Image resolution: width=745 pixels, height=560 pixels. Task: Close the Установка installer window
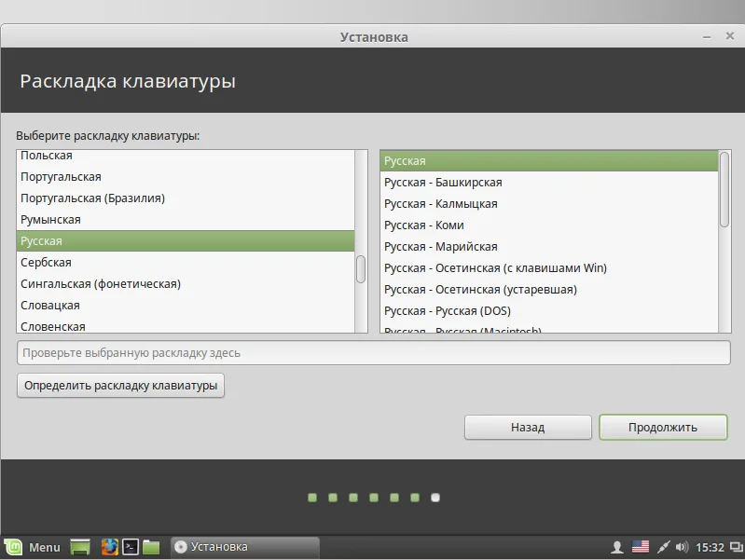pos(730,36)
